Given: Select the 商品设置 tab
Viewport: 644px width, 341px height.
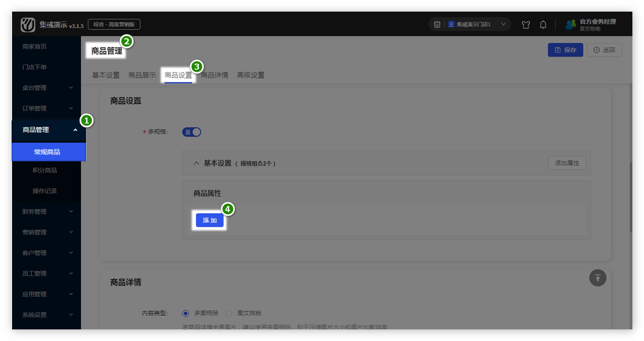Looking at the screenshot, I should click(178, 75).
